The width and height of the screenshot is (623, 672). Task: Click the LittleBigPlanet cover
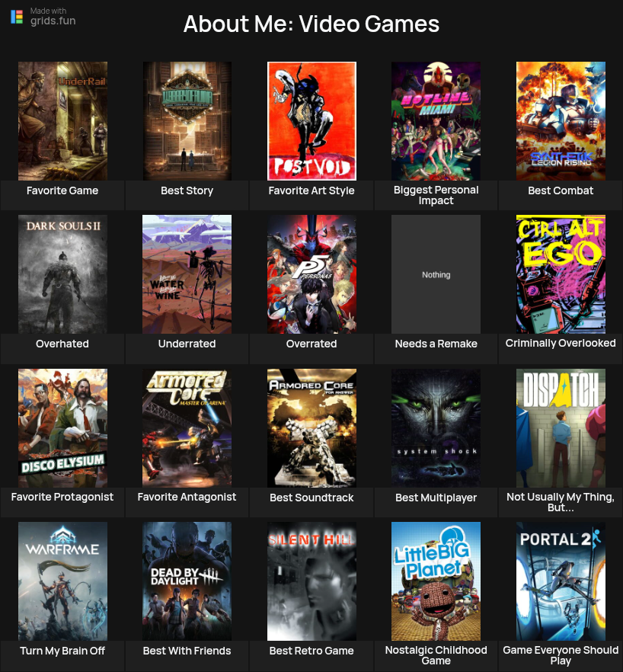(436, 581)
